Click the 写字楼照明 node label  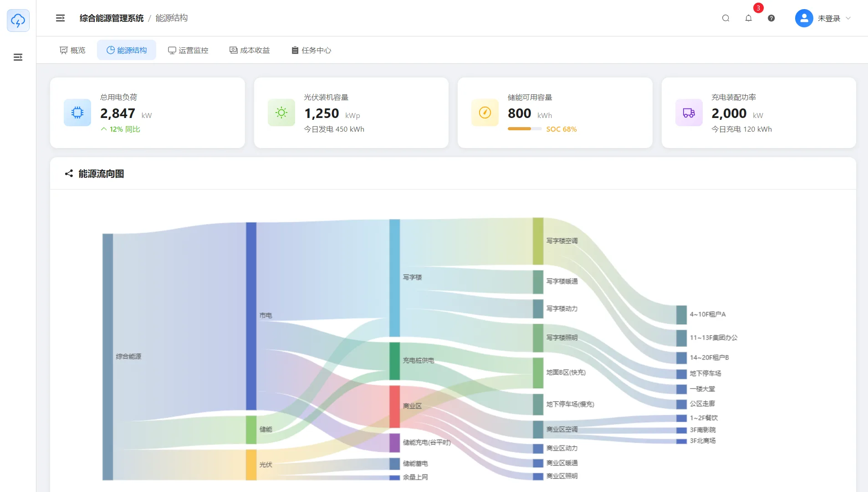pyautogui.click(x=562, y=338)
